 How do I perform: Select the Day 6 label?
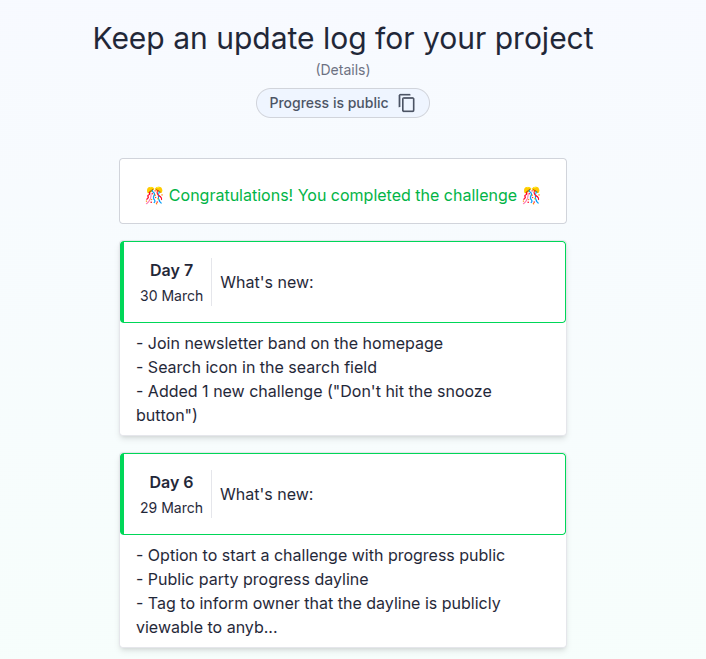click(x=171, y=482)
